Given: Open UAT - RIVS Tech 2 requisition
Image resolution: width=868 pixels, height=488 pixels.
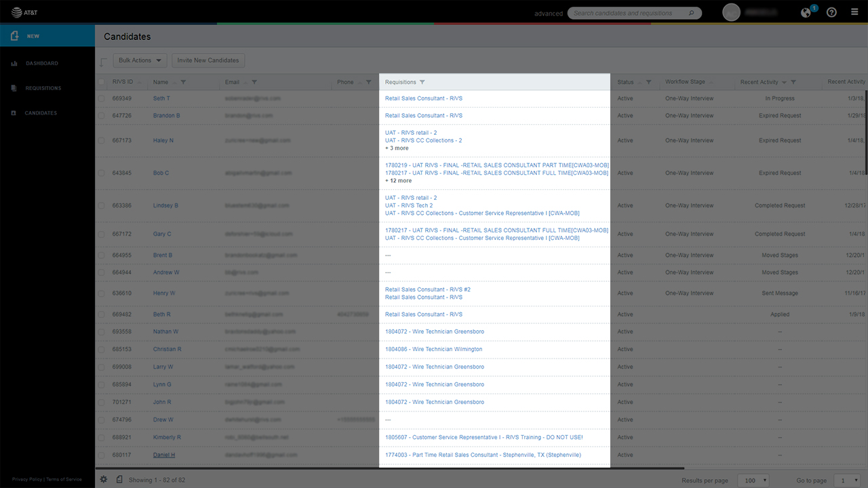Looking at the screenshot, I should coord(409,205).
